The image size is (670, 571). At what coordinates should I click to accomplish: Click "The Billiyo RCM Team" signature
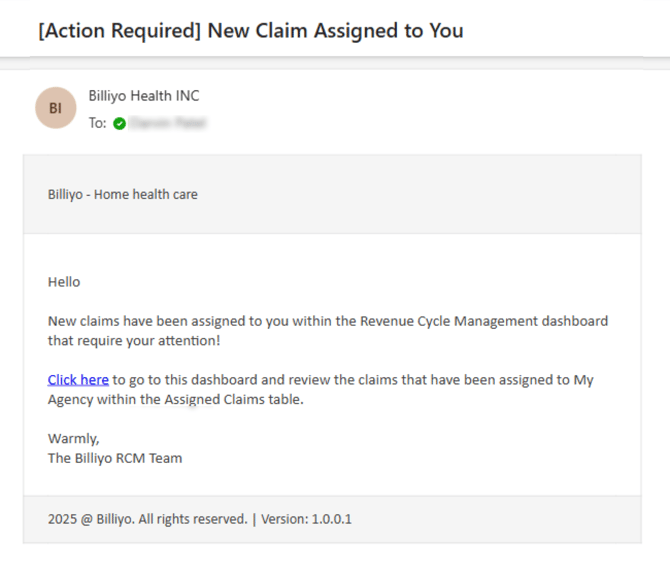[115, 458]
